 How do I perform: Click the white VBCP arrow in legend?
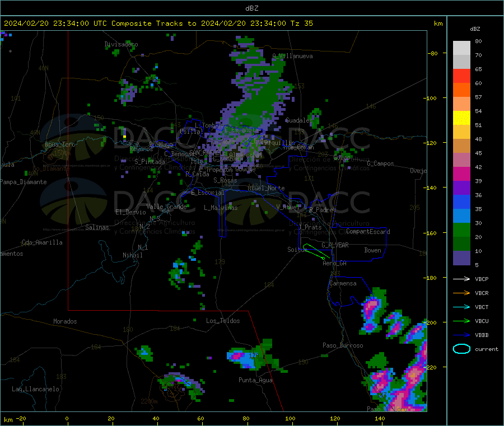coord(461,279)
